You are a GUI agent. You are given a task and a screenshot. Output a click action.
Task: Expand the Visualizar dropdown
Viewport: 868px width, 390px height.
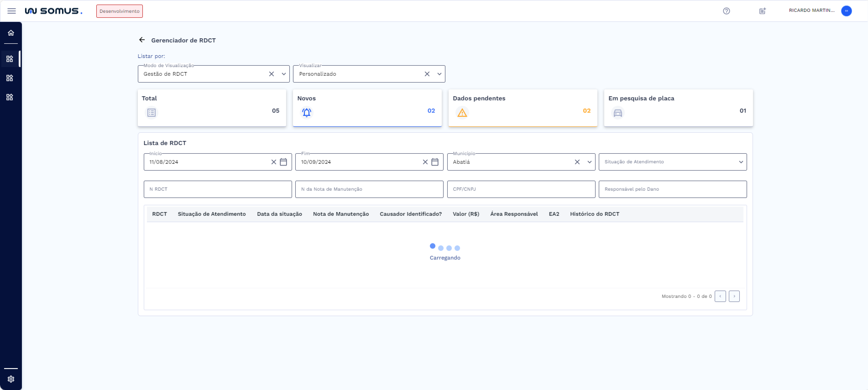tap(439, 74)
